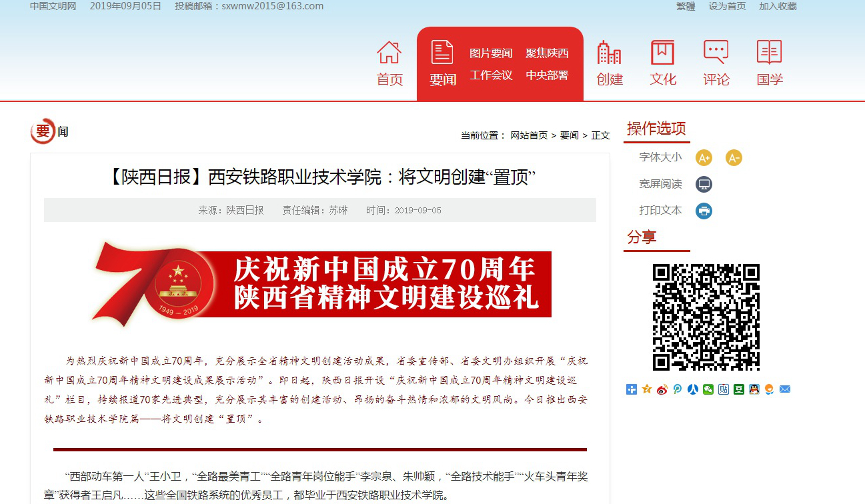The image size is (865, 504).
Task: Click the print text printer icon
Action: point(704,211)
